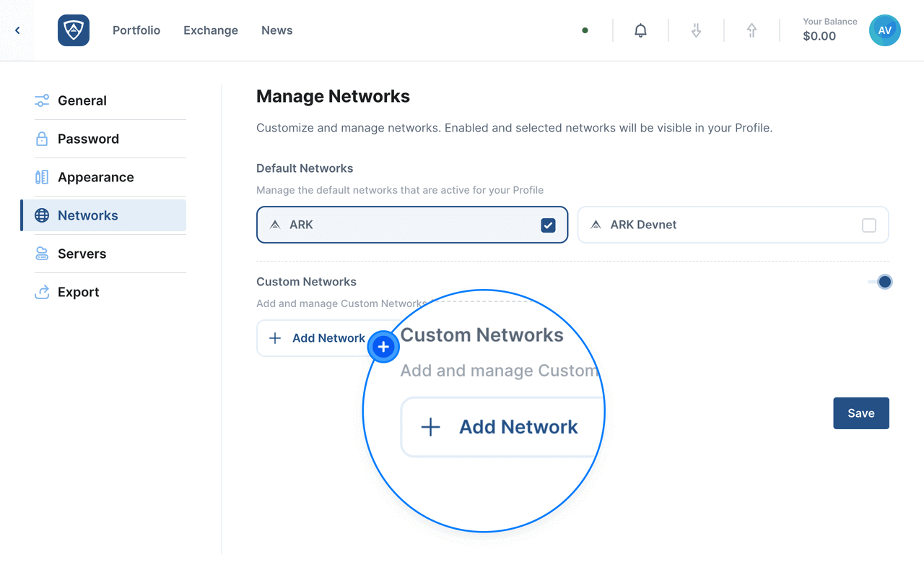
Task: Click the receive down-arrow icon
Action: (x=696, y=30)
